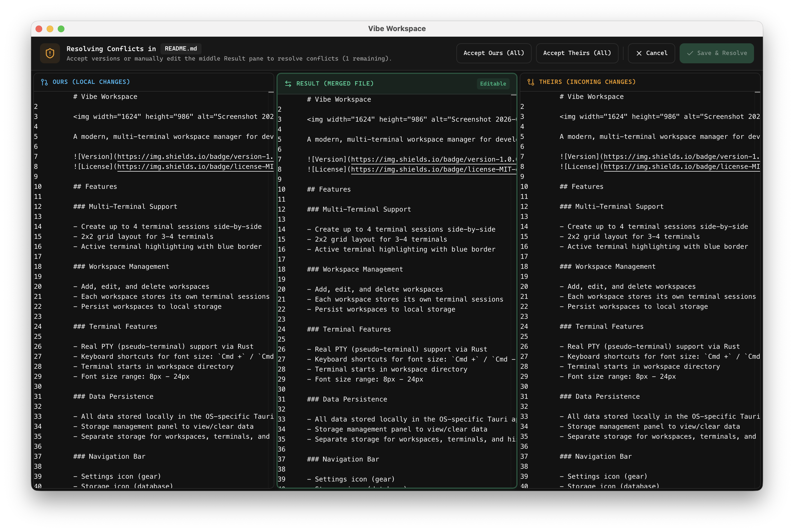
Task: Click '### Workspace Management' in Theirs pane
Action: pyautogui.click(x=607, y=267)
